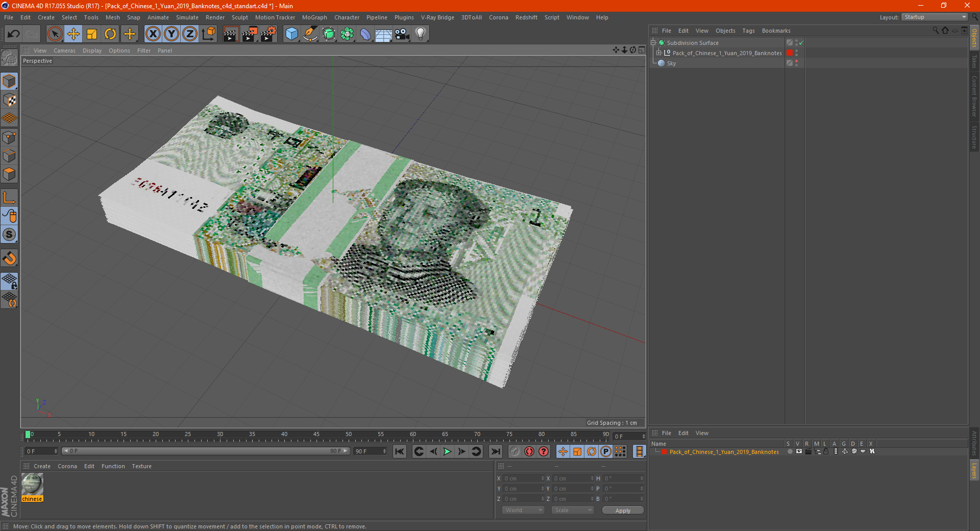Expand Pack_of_Chinese_1_Yuan_2019_Banknotes object node
The width and height of the screenshot is (980, 531).
659,53
